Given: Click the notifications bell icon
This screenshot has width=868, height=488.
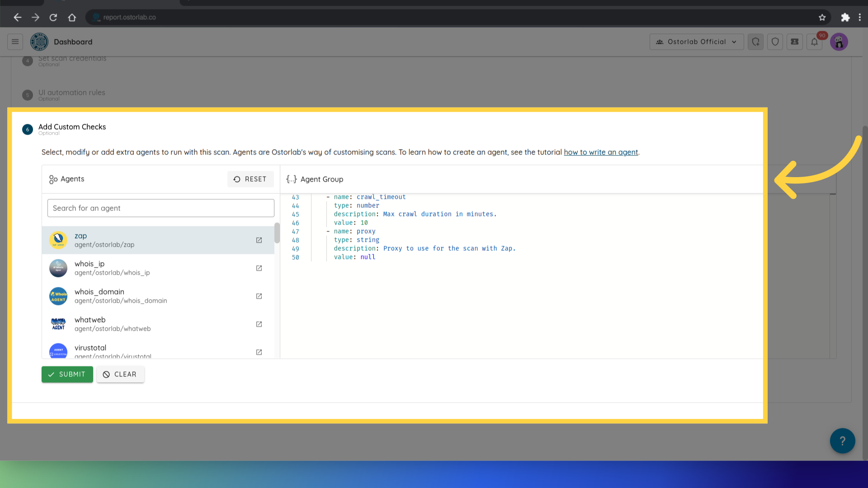Looking at the screenshot, I should point(814,42).
